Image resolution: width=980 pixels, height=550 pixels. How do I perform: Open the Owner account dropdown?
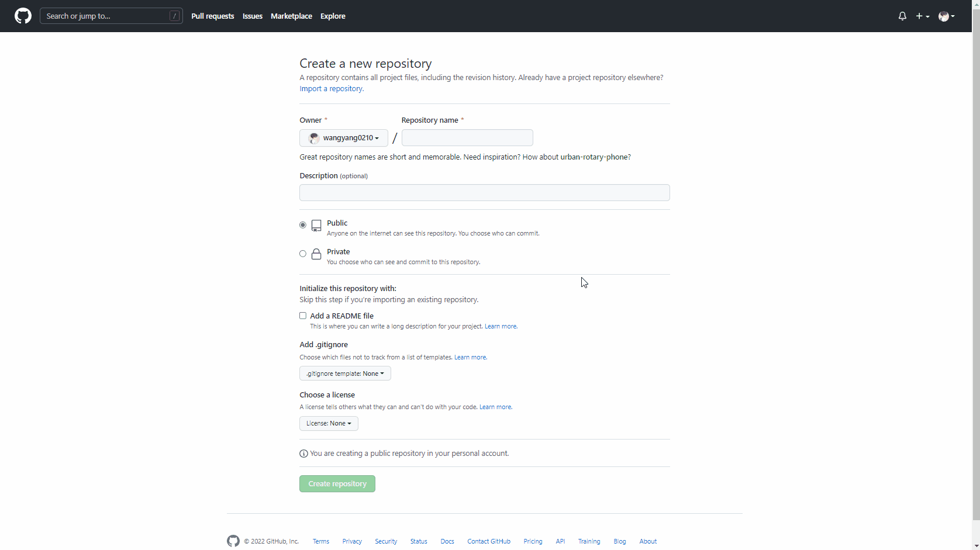(343, 138)
